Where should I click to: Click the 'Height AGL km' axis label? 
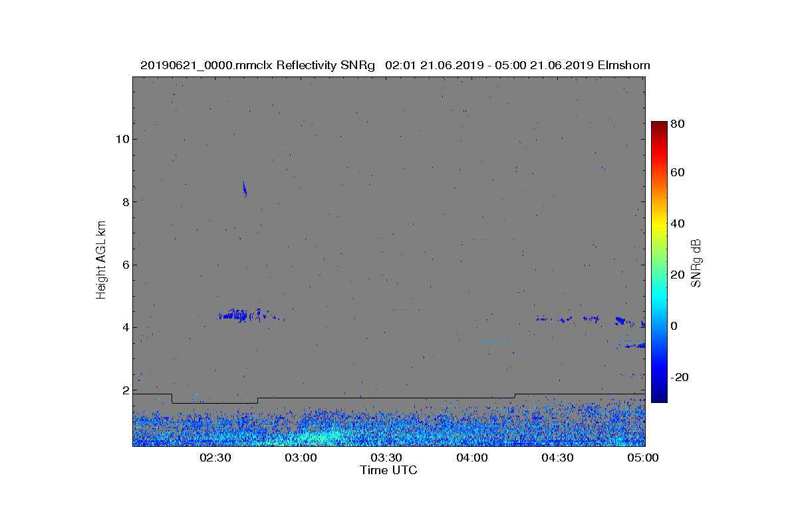(101, 260)
